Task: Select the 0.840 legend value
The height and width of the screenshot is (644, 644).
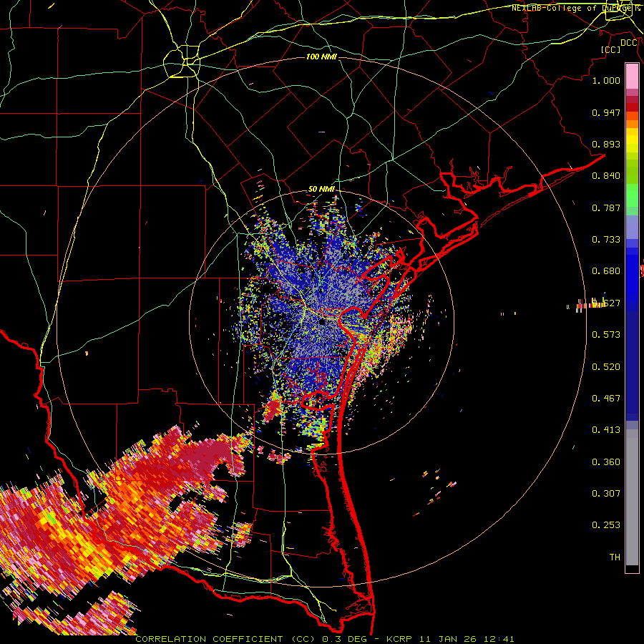Action: pyautogui.click(x=606, y=176)
